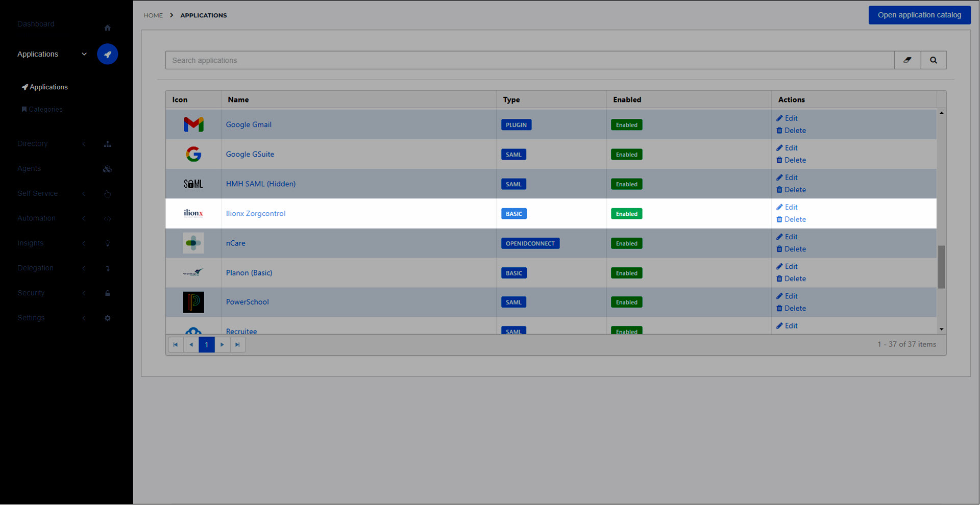Edit the Google GSuite application
This screenshot has width=980, height=505.
point(787,148)
